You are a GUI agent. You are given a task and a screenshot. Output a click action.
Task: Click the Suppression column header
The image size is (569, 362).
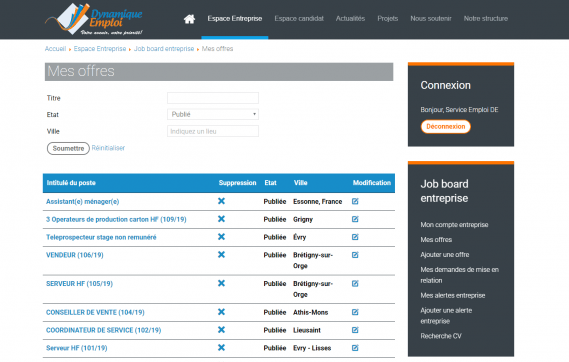(237, 183)
